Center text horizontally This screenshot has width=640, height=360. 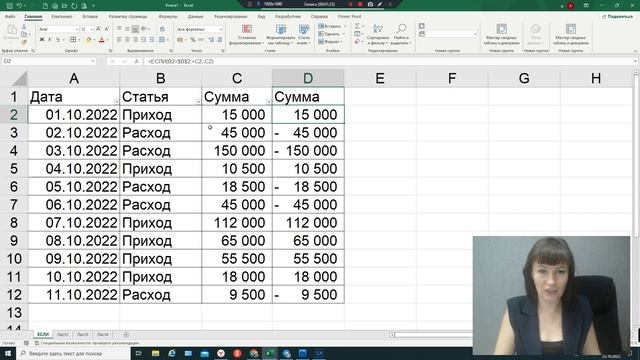coord(127,40)
